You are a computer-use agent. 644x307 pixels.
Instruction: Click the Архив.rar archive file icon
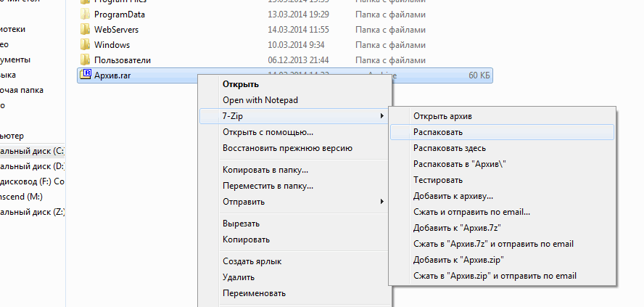(86, 75)
